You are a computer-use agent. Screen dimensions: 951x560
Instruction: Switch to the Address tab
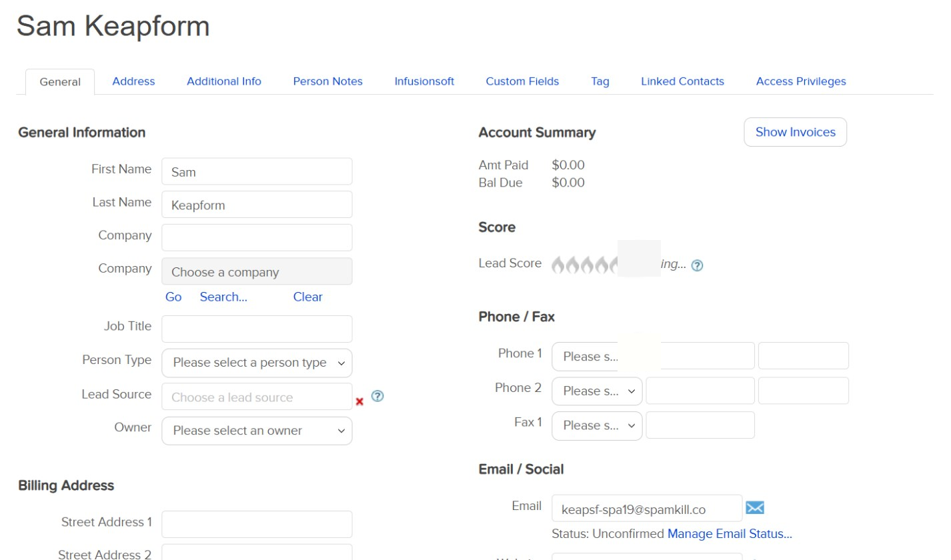coord(133,81)
